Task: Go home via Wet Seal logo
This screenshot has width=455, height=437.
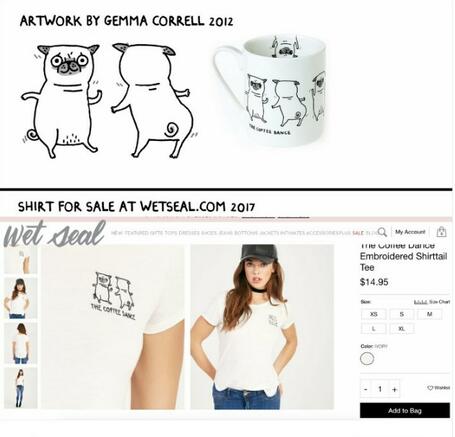Action: 54,234
